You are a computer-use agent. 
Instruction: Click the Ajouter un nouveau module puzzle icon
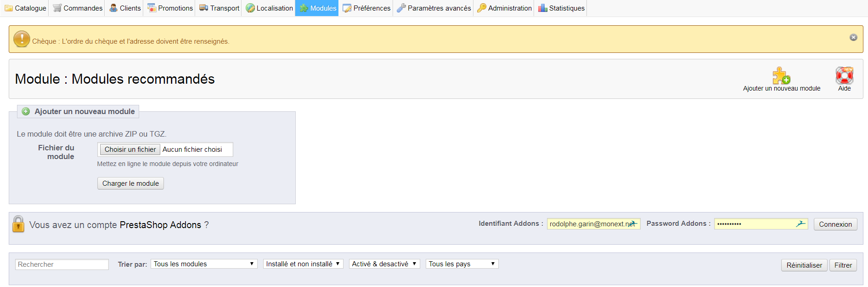pyautogui.click(x=781, y=75)
